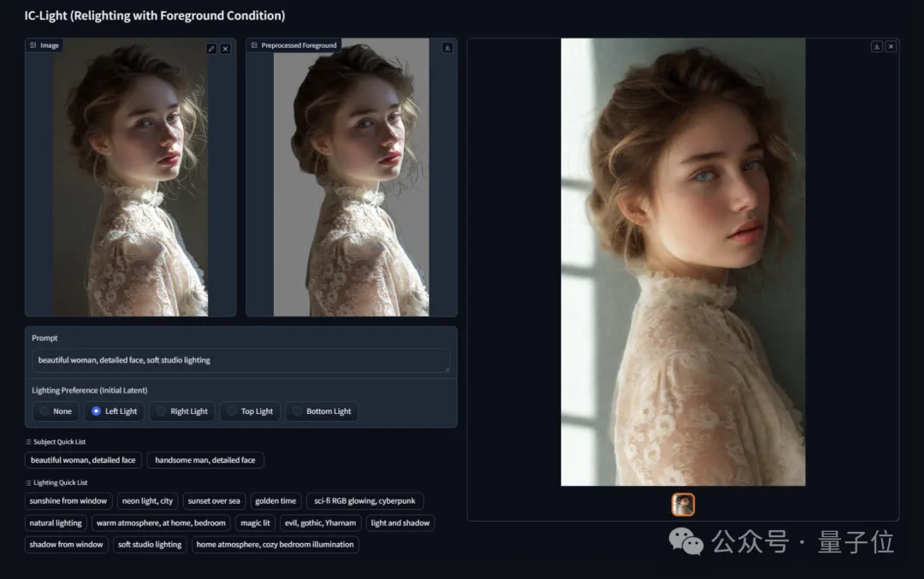
Task: Click the 'evil, gothic, Yharnam' preset
Action: click(321, 523)
